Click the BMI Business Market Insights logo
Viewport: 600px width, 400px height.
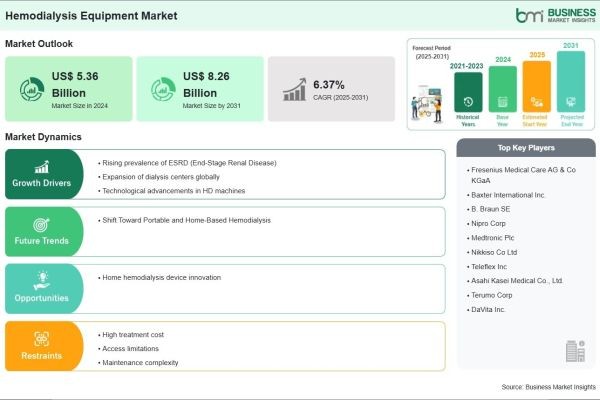pos(556,15)
